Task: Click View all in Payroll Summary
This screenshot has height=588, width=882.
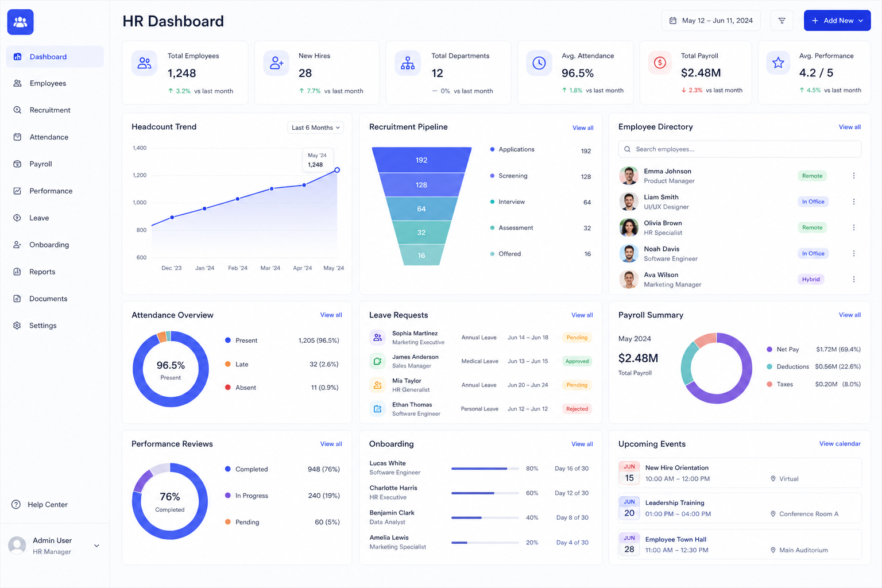Action: click(850, 315)
